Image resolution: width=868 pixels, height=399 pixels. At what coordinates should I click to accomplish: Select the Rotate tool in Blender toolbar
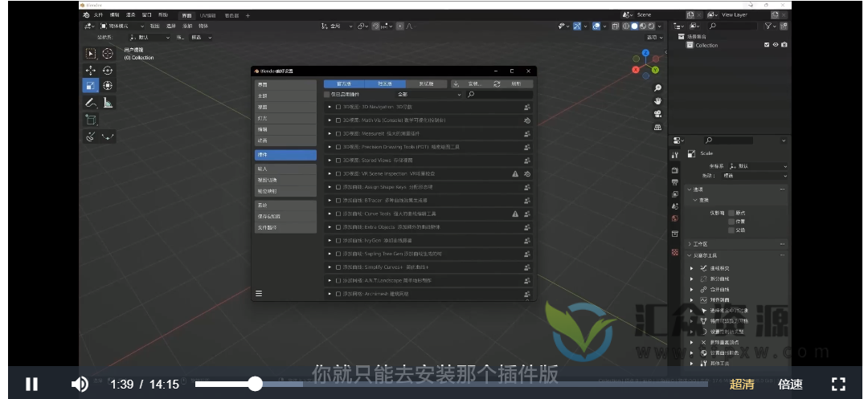tap(108, 70)
